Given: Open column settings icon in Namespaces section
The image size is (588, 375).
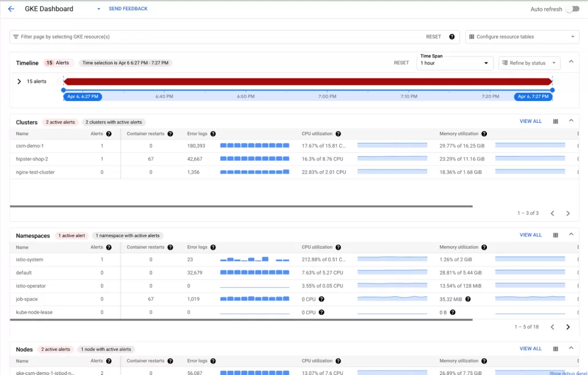Looking at the screenshot, I should tap(555, 235).
